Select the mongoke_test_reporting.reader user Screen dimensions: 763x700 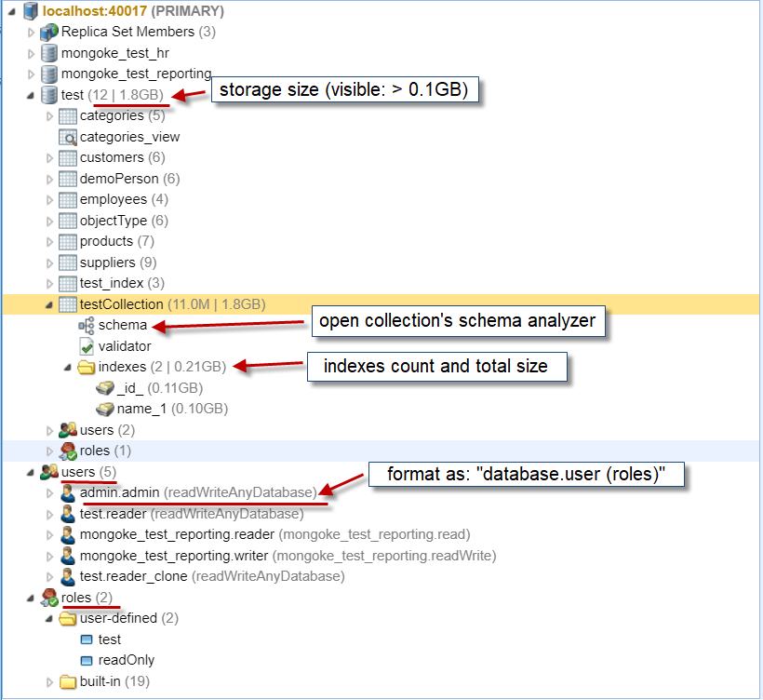(274, 534)
